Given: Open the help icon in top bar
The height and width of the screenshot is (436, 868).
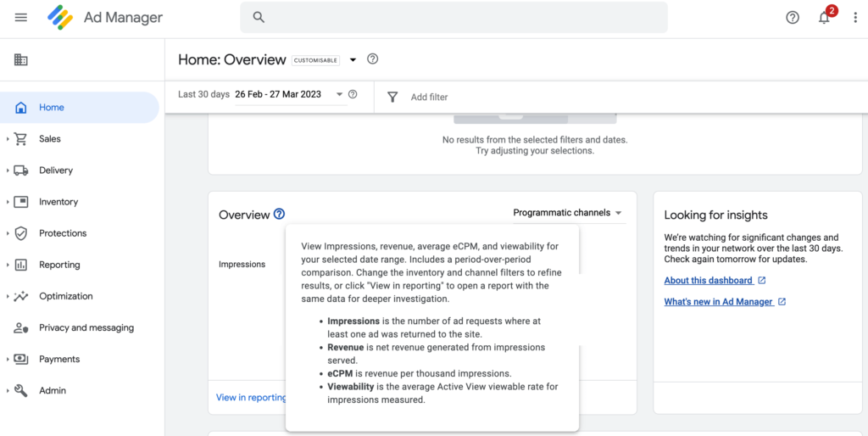Looking at the screenshot, I should click(793, 17).
